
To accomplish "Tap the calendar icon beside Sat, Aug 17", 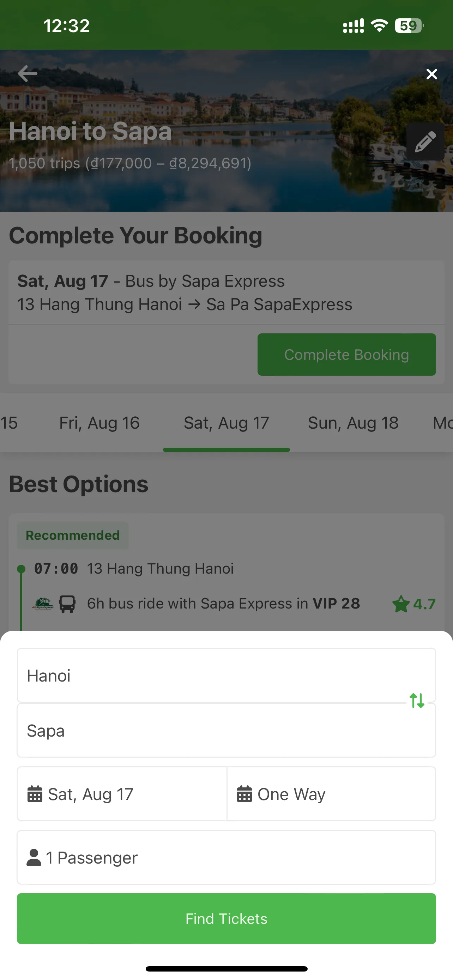I will [x=35, y=794].
